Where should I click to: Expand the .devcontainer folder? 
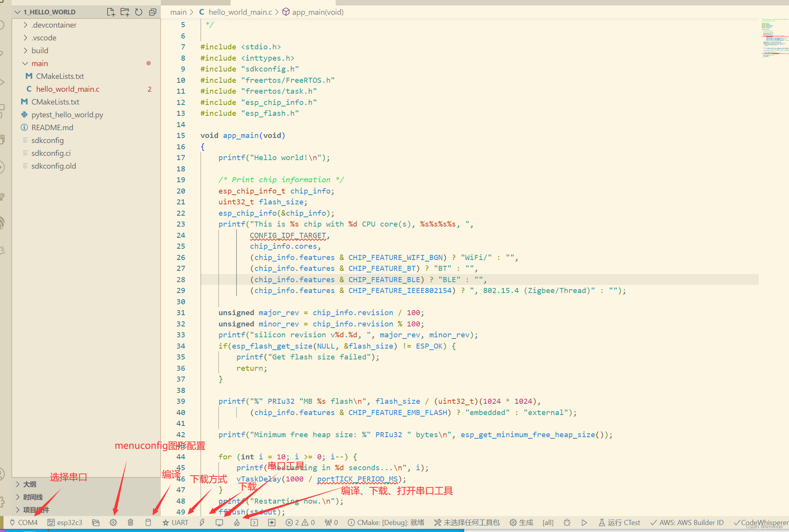(x=86, y=25)
